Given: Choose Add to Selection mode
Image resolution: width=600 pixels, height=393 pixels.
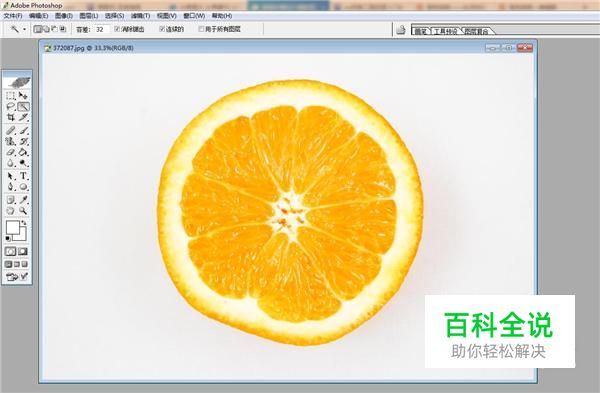Looking at the screenshot, I should coord(46,29).
